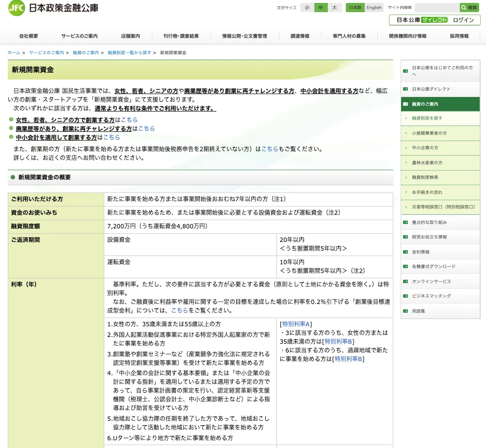Click こちら link in 創業期の方 sentence
The width and height of the screenshot is (486, 448).
click(270, 149)
